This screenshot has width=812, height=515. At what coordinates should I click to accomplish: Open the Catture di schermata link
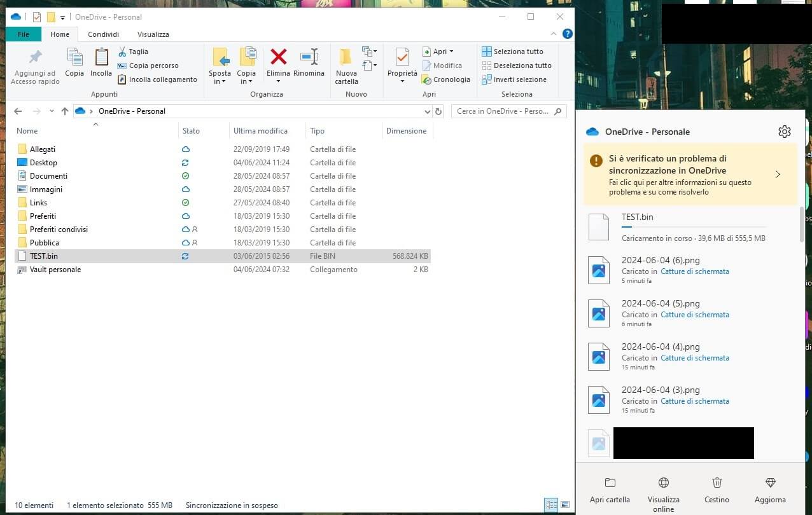(695, 271)
